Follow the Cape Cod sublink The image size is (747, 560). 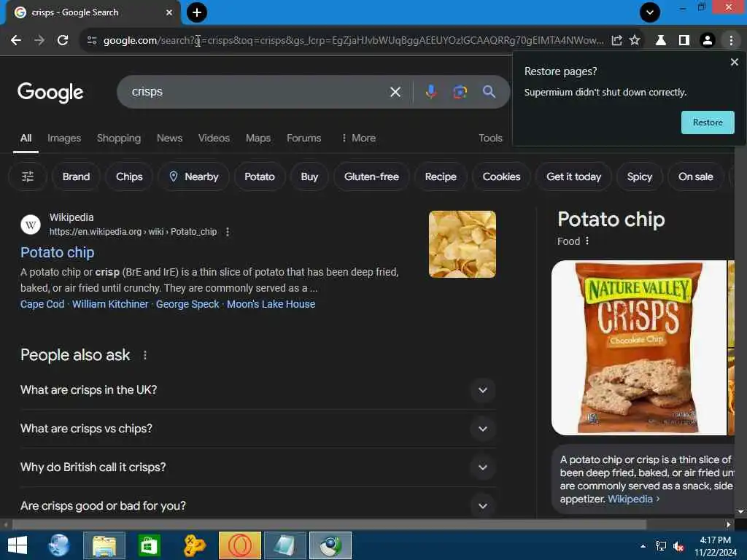pyautogui.click(x=42, y=304)
